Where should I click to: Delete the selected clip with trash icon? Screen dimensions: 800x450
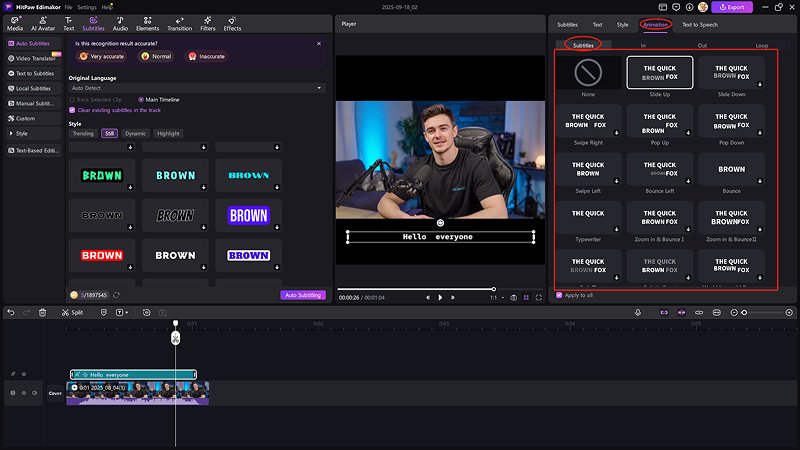(x=42, y=312)
